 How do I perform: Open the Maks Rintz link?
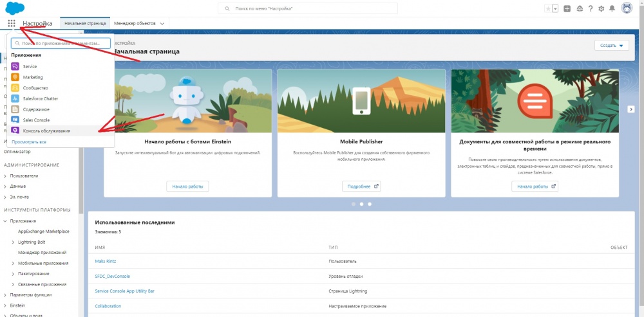pyautogui.click(x=106, y=261)
